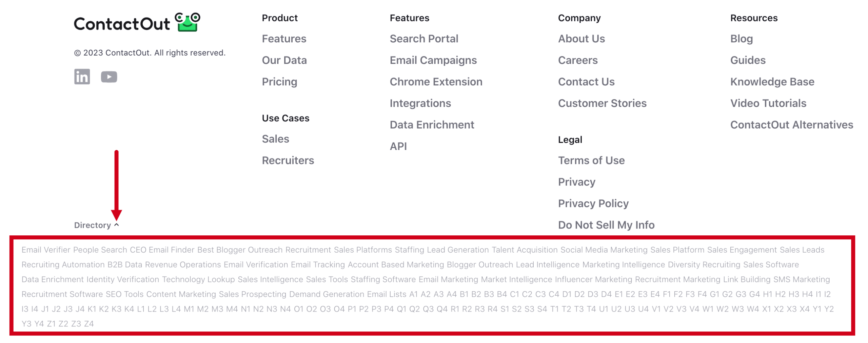Open Email Campaigns feature link
Viewport: 868px width, 343px height.
point(433,60)
